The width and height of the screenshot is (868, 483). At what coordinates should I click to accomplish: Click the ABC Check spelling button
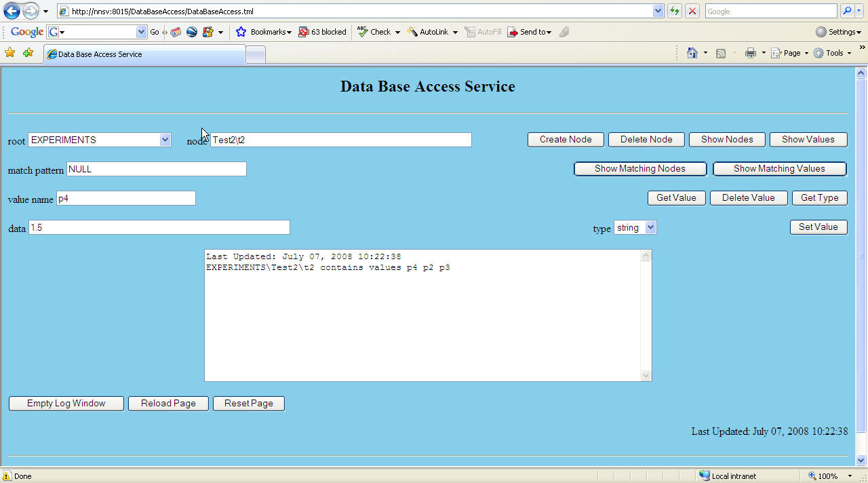374,32
